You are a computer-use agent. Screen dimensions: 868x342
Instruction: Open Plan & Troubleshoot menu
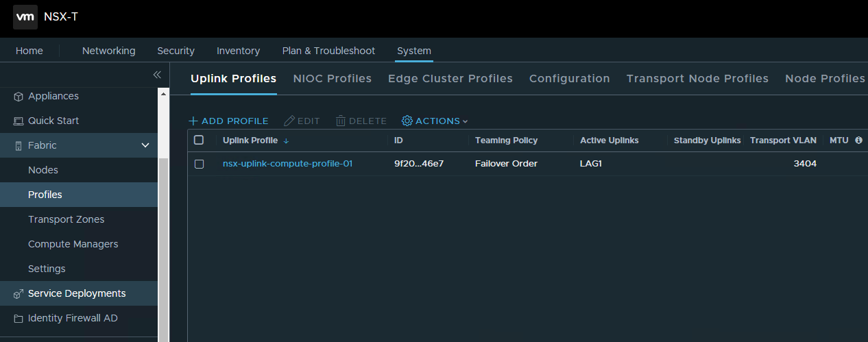click(329, 51)
